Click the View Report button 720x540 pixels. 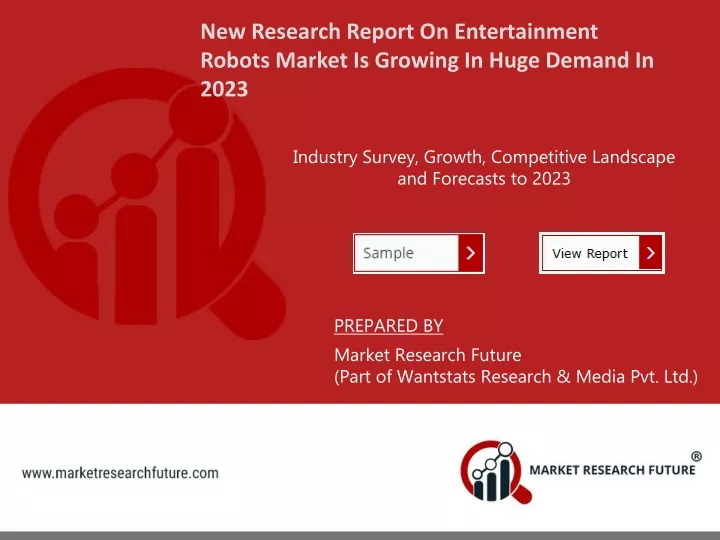click(602, 253)
